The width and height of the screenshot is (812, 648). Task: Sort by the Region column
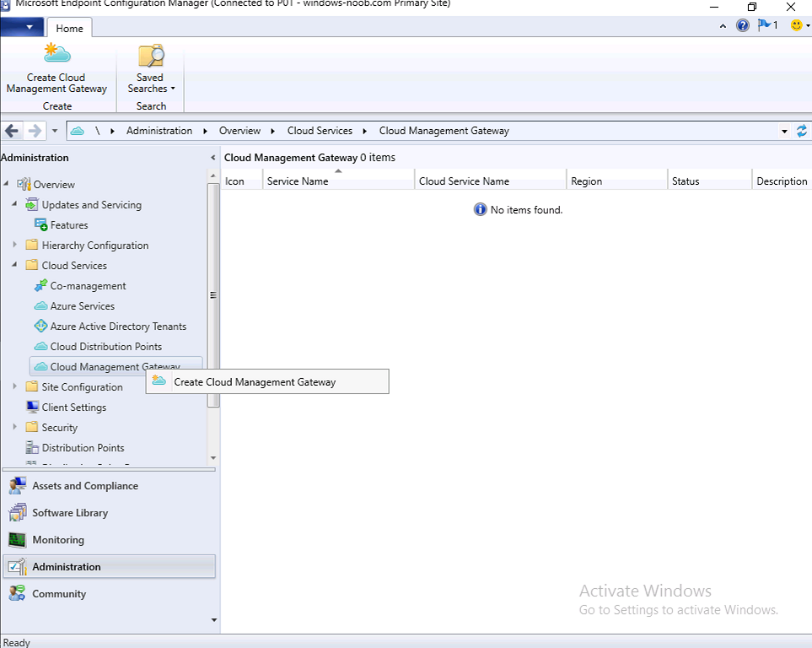[x=616, y=181]
